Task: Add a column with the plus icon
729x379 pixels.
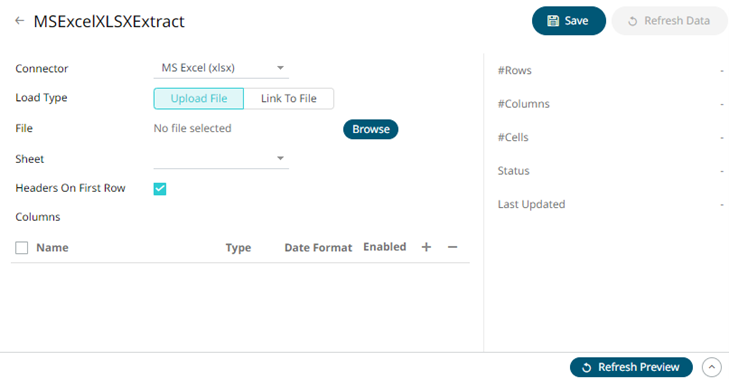Action: coord(426,247)
